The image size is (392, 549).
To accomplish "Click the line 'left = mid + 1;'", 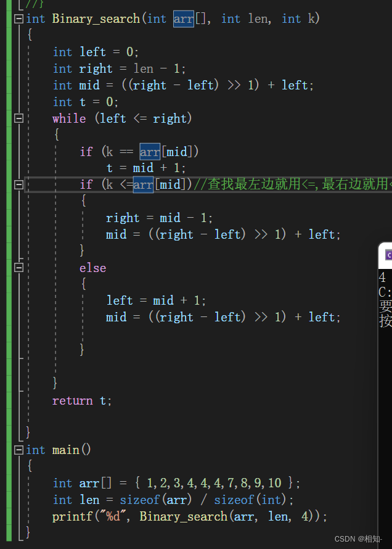I will [x=156, y=300].
